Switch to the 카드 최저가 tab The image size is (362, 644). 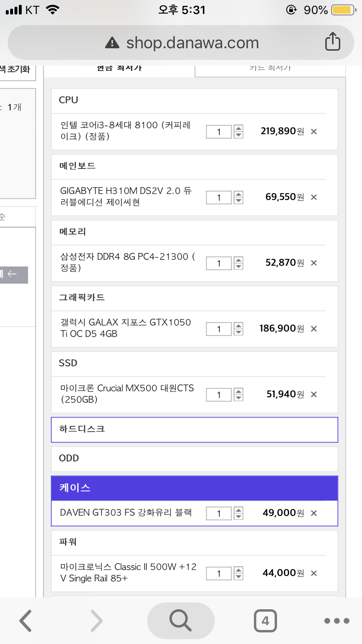(270, 68)
